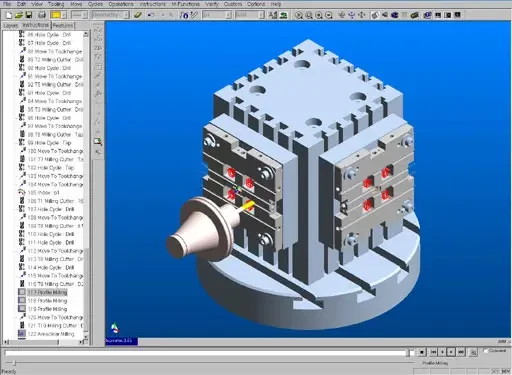Open the Cycles menu
Viewport: 512px width, 375px height.
[x=95, y=4]
